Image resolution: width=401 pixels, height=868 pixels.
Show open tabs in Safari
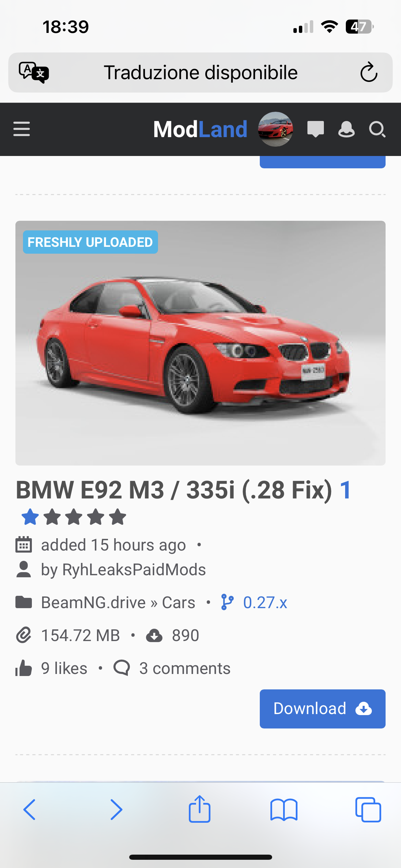pos(368,810)
